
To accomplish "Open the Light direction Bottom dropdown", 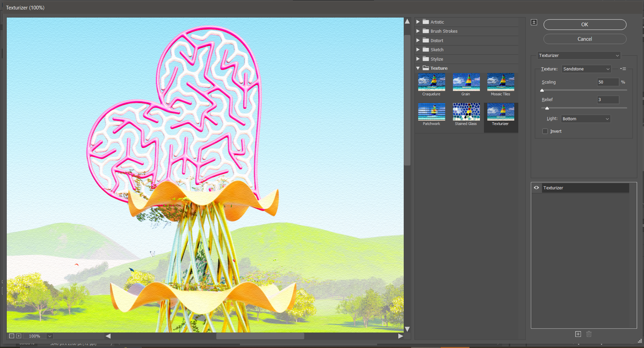I will click(586, 119).
